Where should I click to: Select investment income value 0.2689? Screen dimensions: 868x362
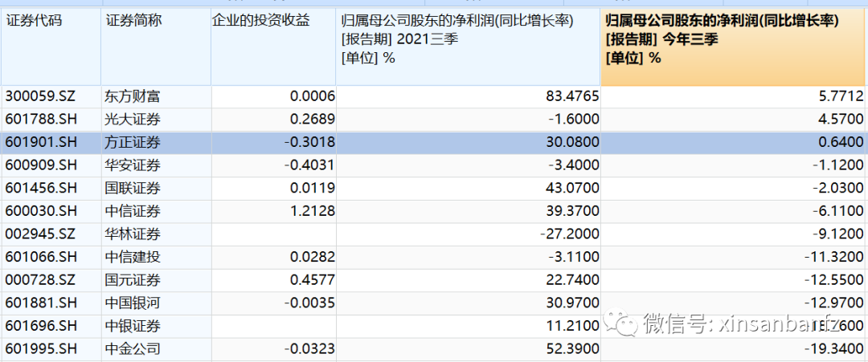(313, 120)
